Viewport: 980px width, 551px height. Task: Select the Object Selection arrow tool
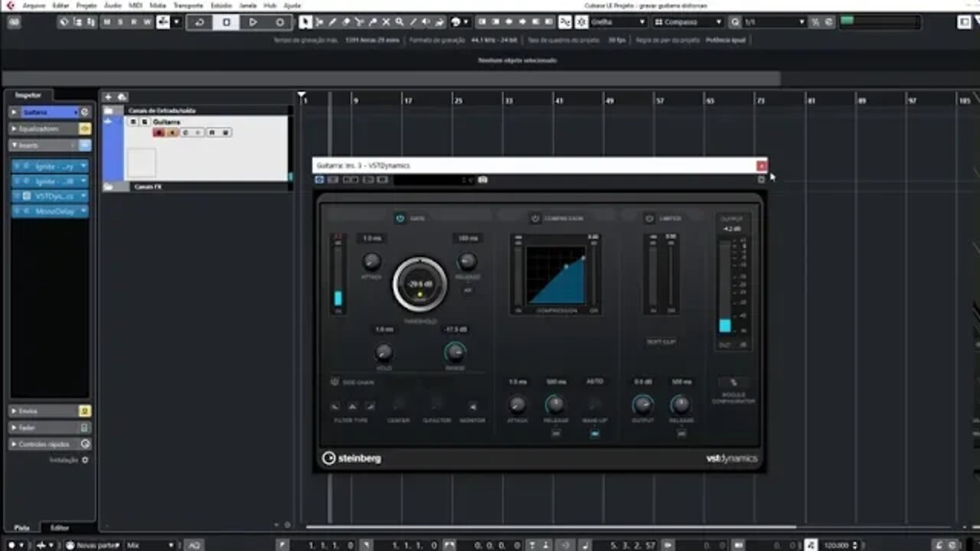tap(306, 22)
